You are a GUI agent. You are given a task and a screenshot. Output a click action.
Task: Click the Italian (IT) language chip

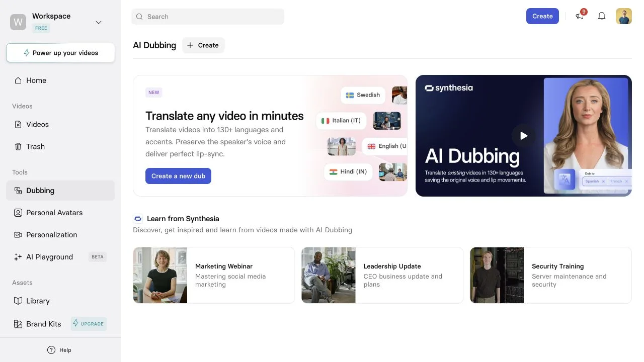tap(342, 121)
